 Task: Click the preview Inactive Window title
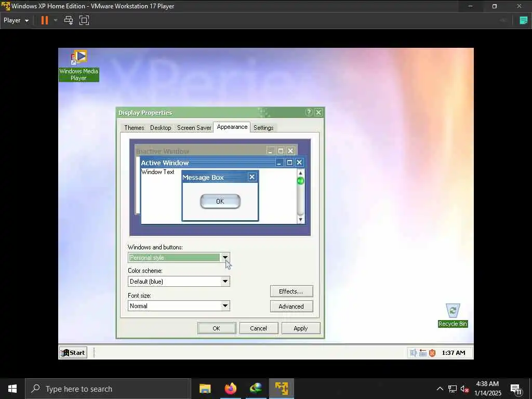point(163,151)
